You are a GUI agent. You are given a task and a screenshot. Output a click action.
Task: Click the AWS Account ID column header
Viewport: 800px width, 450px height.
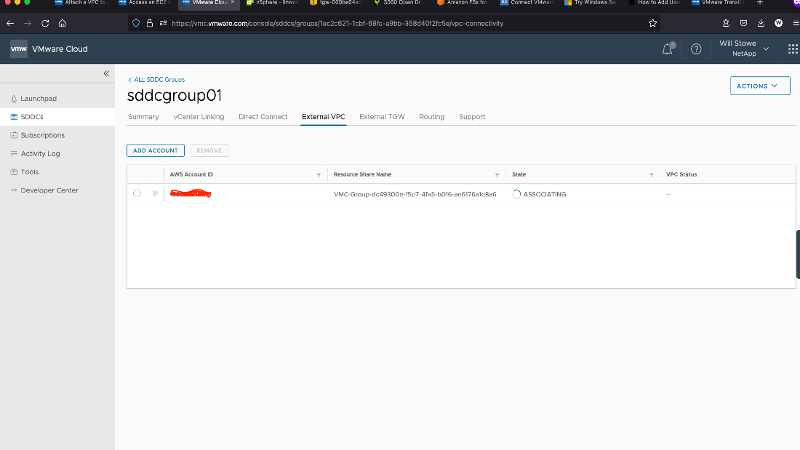pos(191,174)
